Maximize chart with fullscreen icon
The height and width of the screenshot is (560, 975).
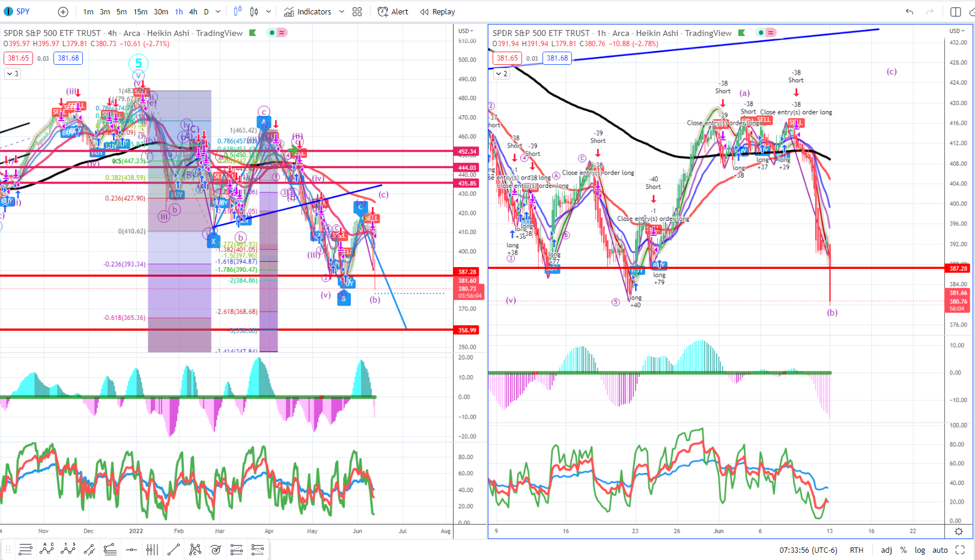[960, 550]
